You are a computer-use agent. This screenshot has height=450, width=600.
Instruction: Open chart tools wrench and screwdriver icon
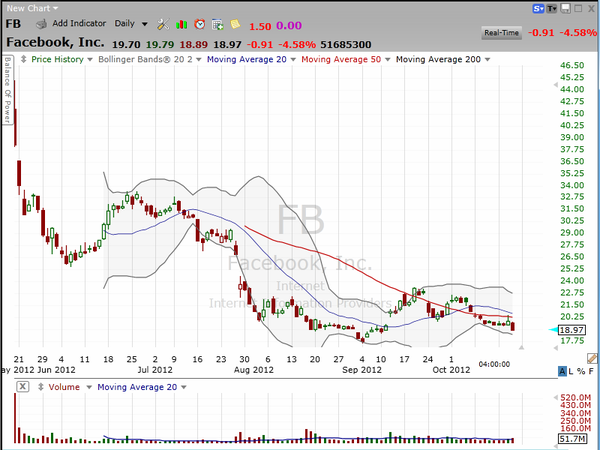click(163, 24)
